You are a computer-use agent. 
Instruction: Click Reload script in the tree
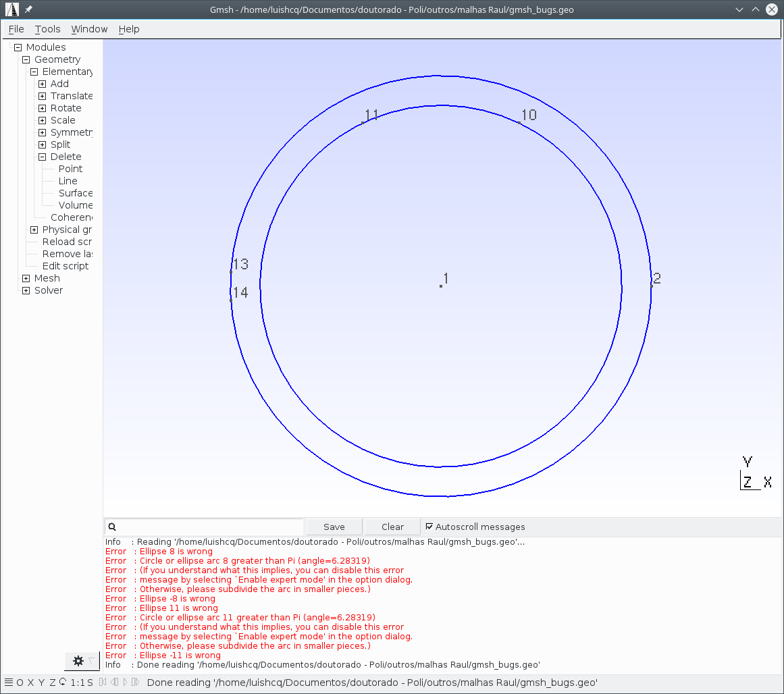67,242
